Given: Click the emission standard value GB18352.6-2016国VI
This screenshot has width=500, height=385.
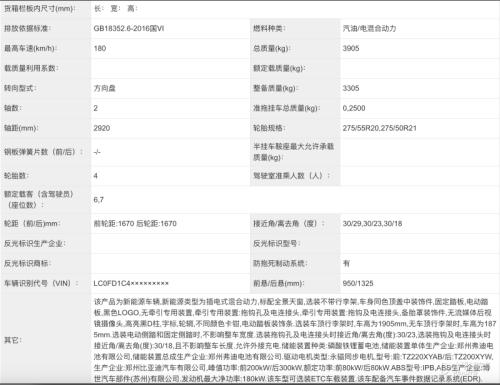Looking at the screenshot, I should coord(129,29).
